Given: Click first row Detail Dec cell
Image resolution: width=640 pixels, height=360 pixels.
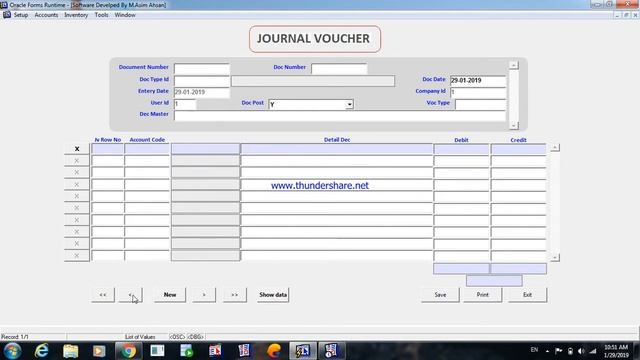Looking at the screenshot, I should tap(337, 149).
